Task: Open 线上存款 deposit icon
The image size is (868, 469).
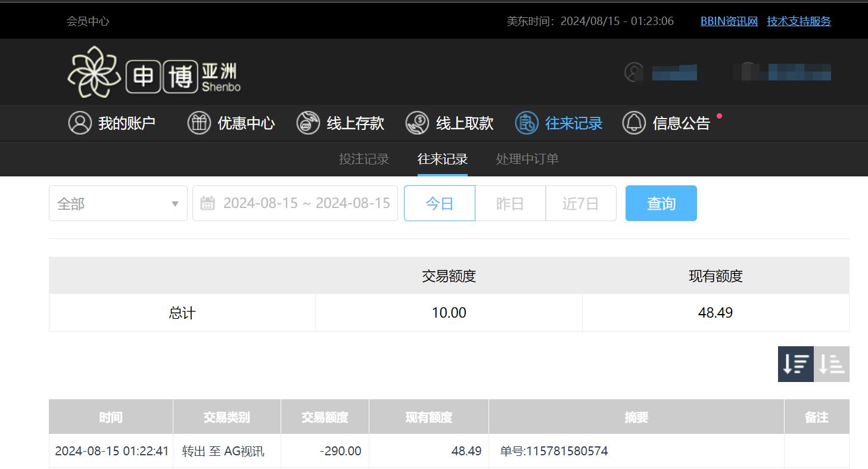Action: pyautogui.click(x=308, y=123)
